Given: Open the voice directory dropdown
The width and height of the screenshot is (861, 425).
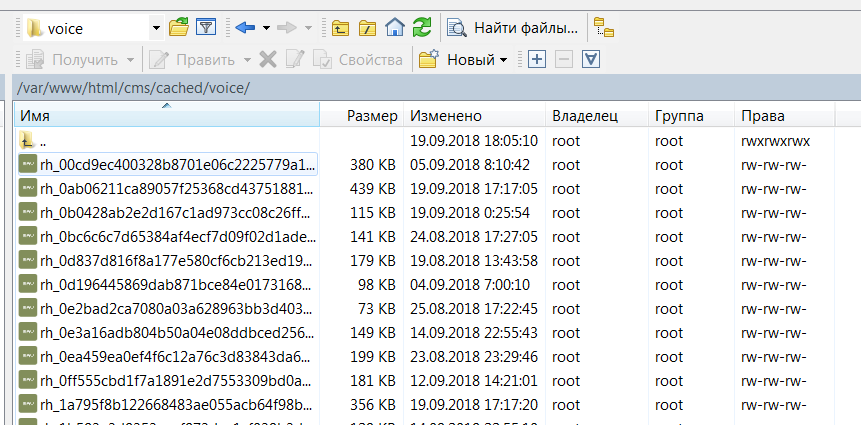Looking at the screenshot, I should click(x=155, y=27).
